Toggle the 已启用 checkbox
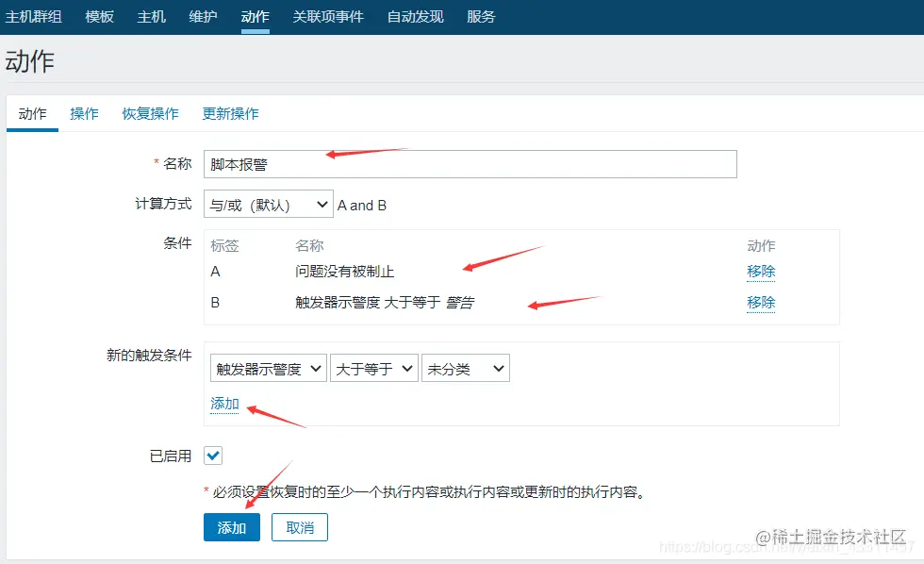The height and width of the screenshot is (564, 924). coord(212,456)
